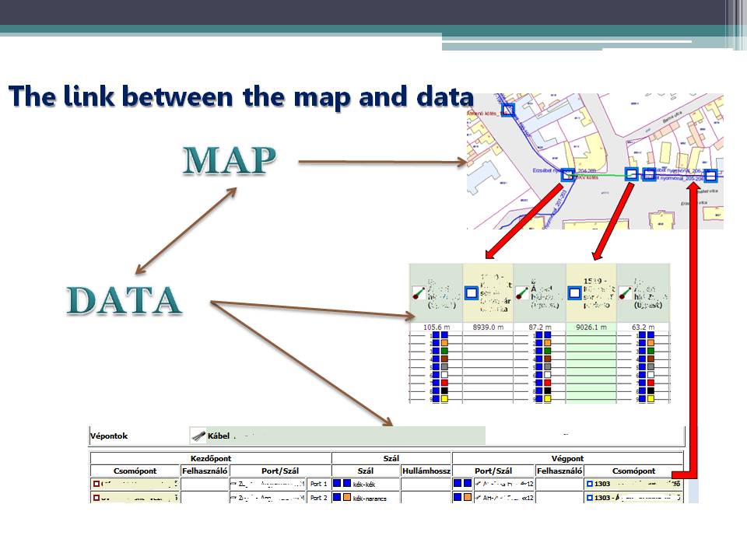Select the blue node icon in the Port 2 row's 1303 cell

[x=589, y=498]
